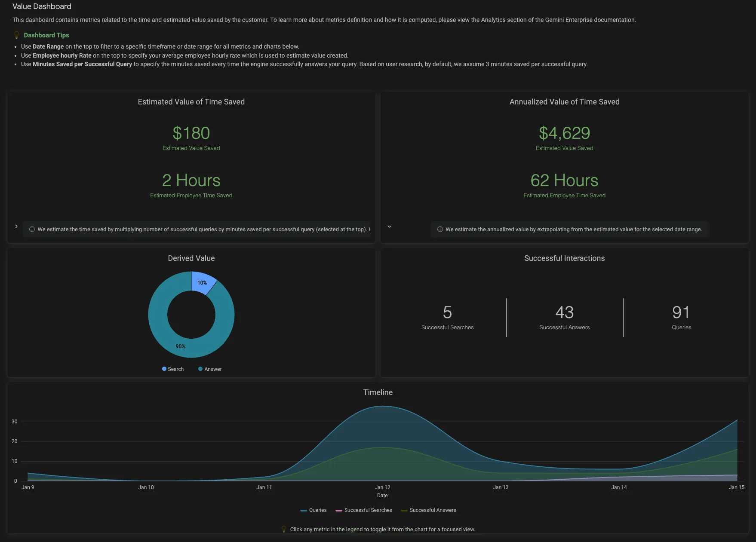Screen dimensions: 756x542
Task: Click the Search legend marker under the Derived Value chart
Action: tap(163, 369)
